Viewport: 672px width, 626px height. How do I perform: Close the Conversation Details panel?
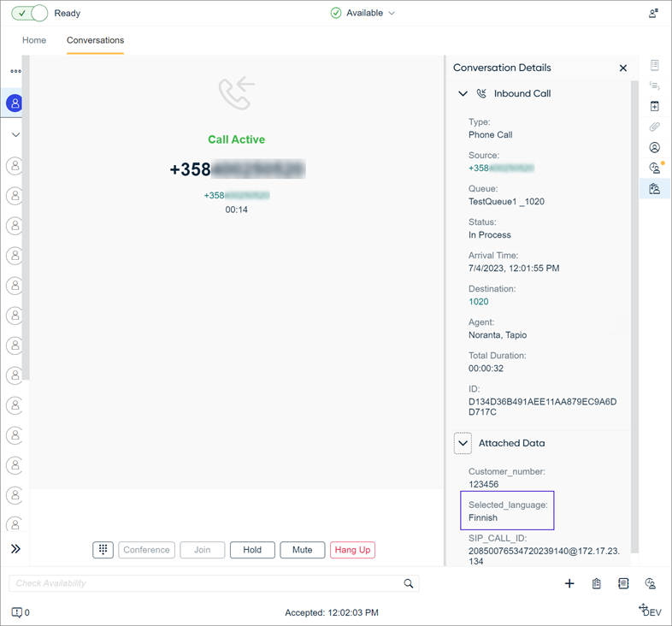[623, 68]
